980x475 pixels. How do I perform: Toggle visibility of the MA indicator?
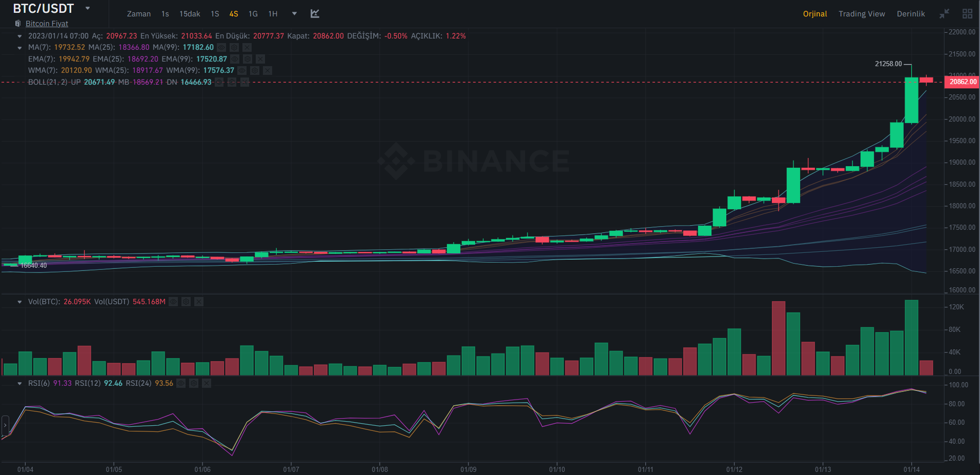coord(221,47)
